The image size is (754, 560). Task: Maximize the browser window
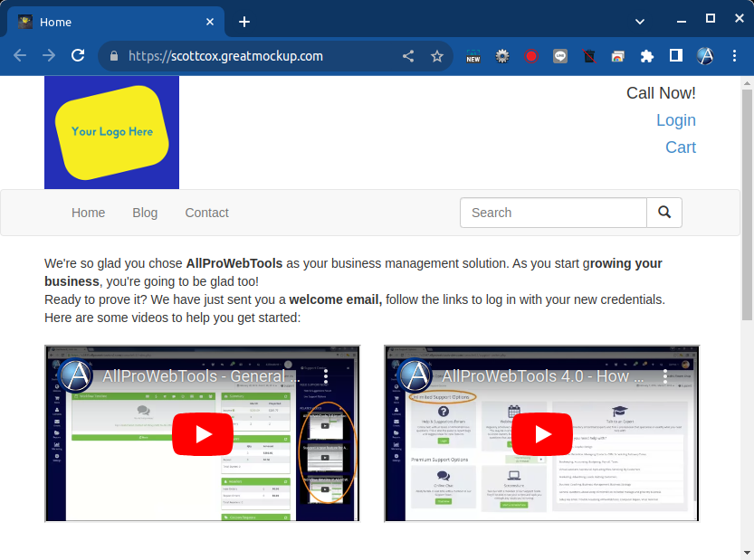[711, 19]
